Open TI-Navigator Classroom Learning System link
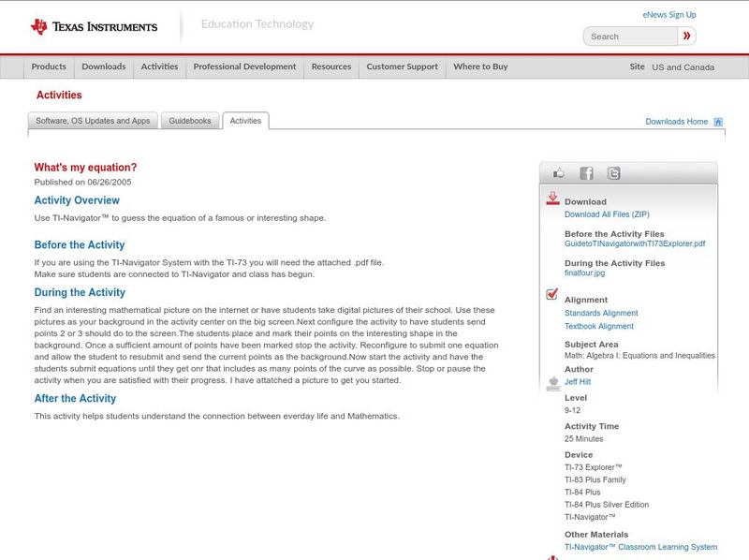The width and height of the screenshot is (749, 560). pos(640,547)
